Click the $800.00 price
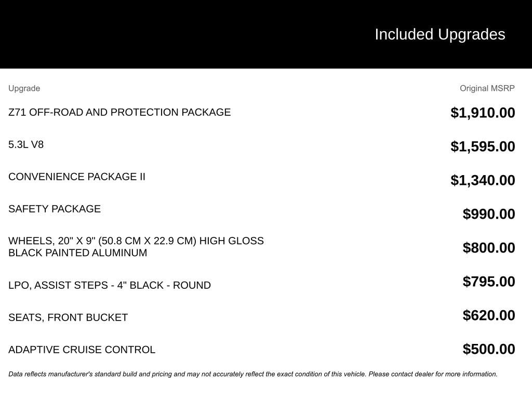Image resolution: width=532 pixels, height=399 pixels. pos(489,248)
